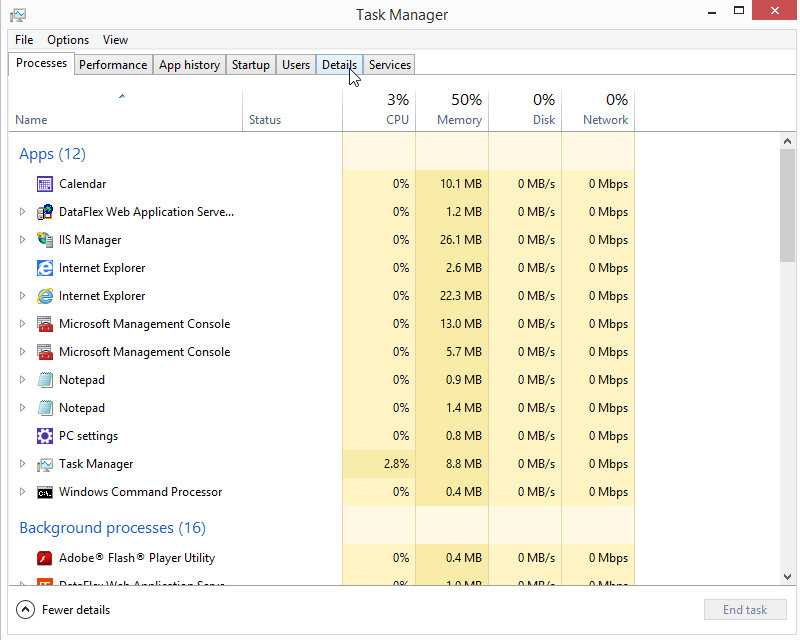Click the scrollbar down arrow
The width and height of the screenshot is (800, 640).
click(787, 577)
